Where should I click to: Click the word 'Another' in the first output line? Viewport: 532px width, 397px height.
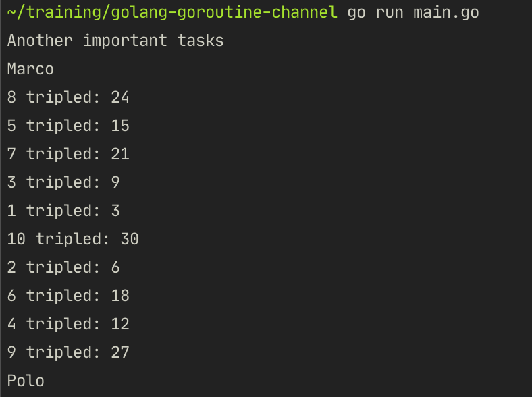click(x=40, y=41)
